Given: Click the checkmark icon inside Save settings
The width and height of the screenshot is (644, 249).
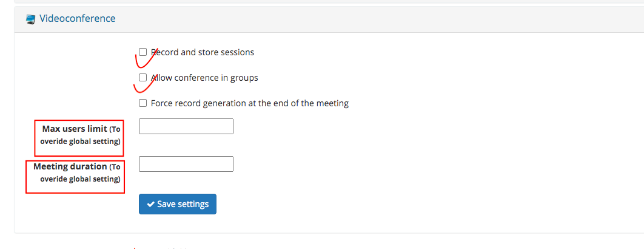Looking at the screenshot, I should pyautogui.click(x=151, y=204).
